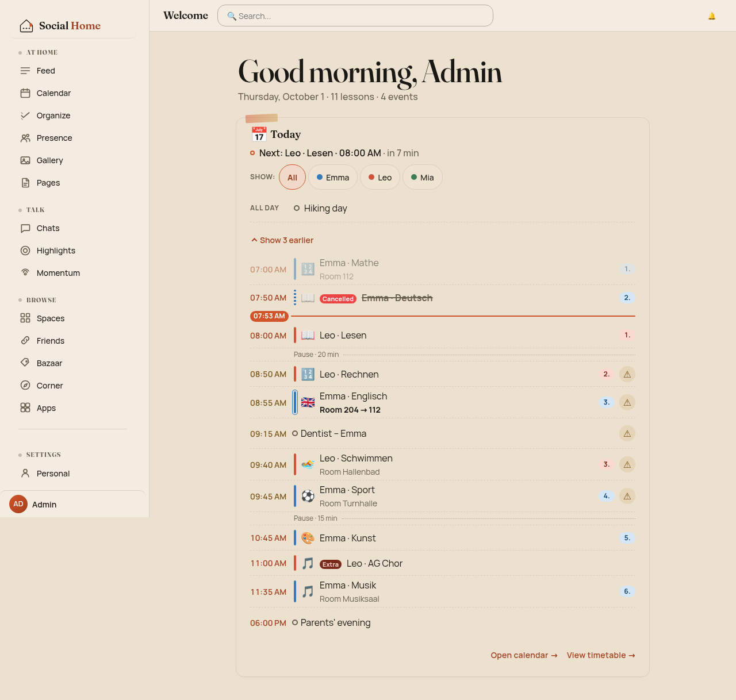736x700 pixels.
Task: Filter the schedule by Leo
Action: [380, 178]
